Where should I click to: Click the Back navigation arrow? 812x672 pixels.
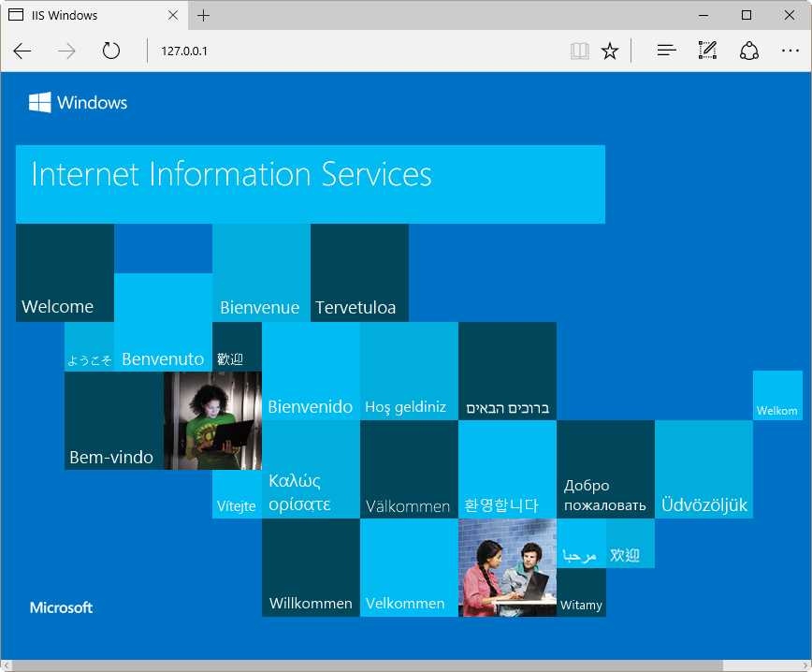point(22,51)
